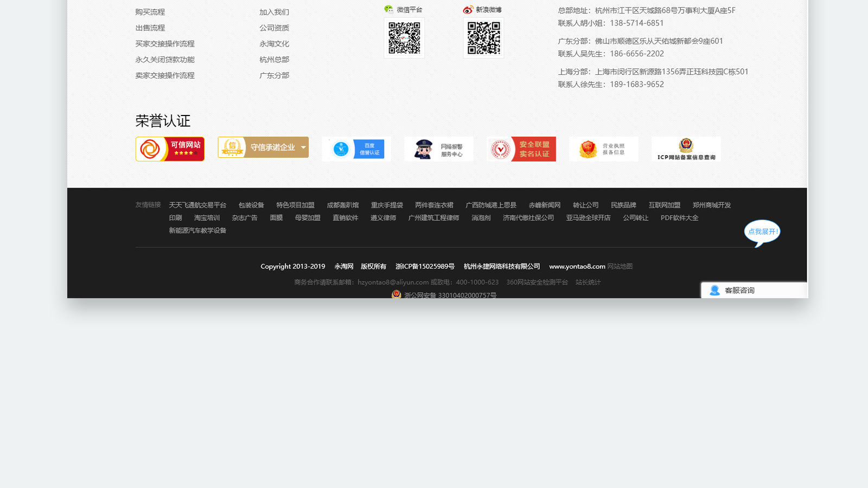Open the 网站地图 sitemap link
The width and height of the screenshot is (868, 488).
click(x=620, y=266)
